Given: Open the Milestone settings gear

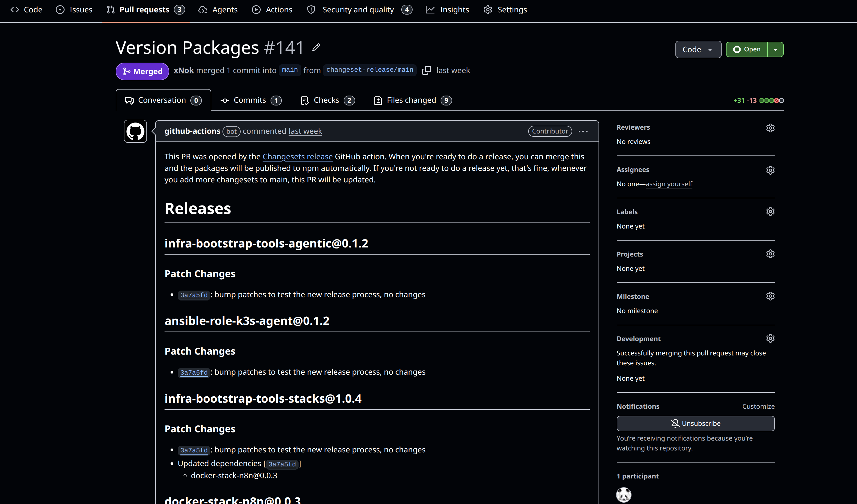Looking at the screenshot, I should tap(770, 296).
